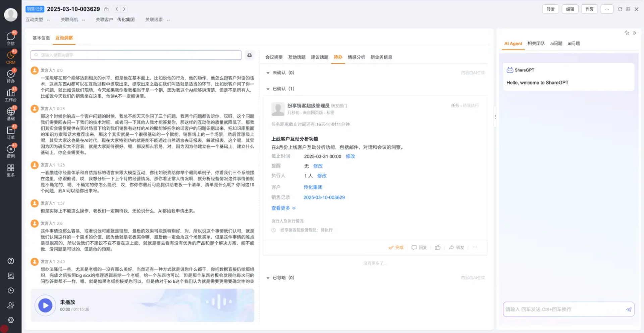Click the 发言人1 0:28 transcript entry header

tap(53, 109)
